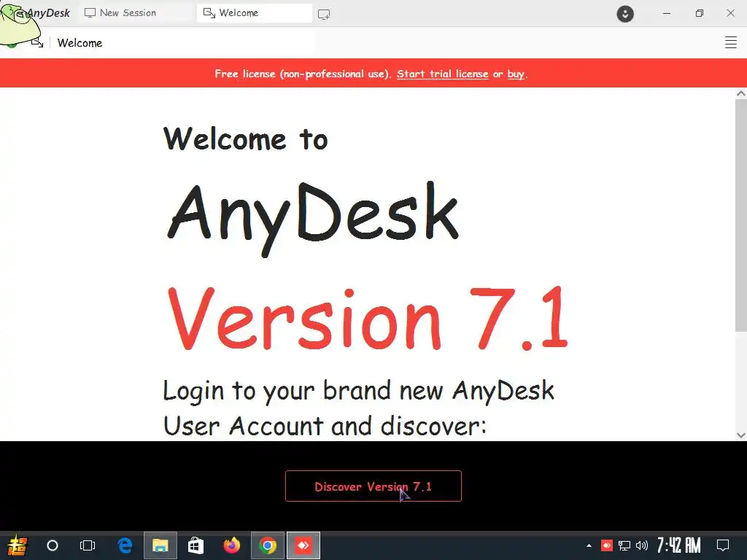Image resolution: width=747 pixels, height=560 pixels.
Task: Restore down the AnyDesk window
Action: pyautogui.click(x=699, y=13)
